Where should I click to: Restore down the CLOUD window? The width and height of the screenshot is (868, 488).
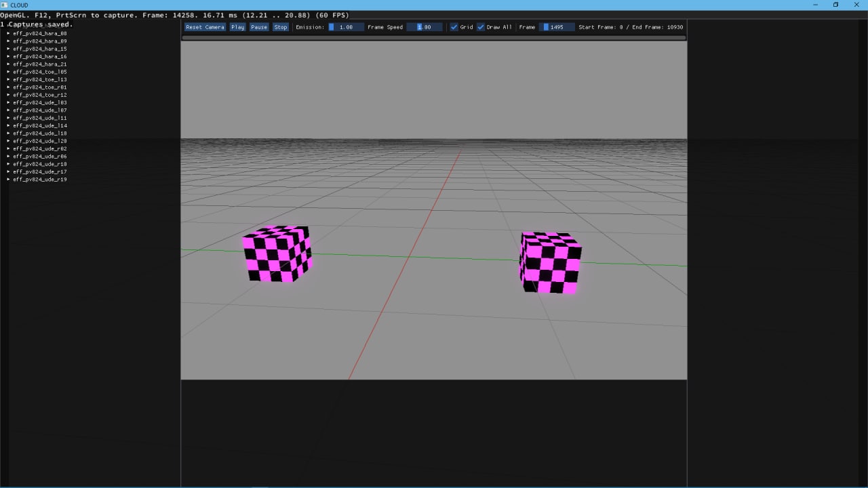835,5
